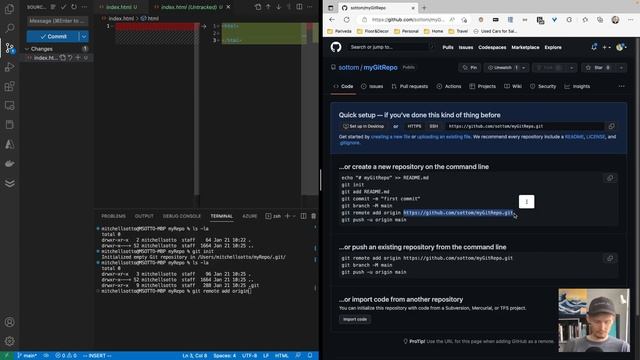Click GitHub search or jump to field
640x360 pixels.
pos(391,47)
